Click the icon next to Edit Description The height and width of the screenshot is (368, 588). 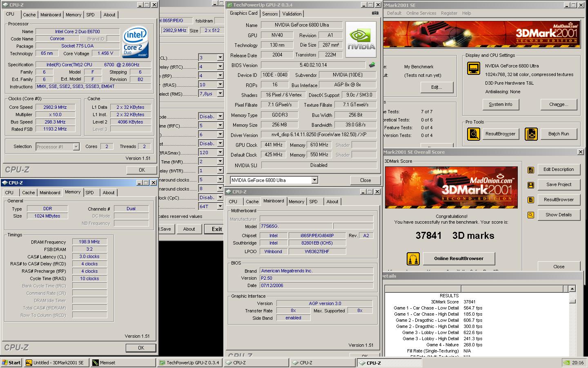coord(531,170)
